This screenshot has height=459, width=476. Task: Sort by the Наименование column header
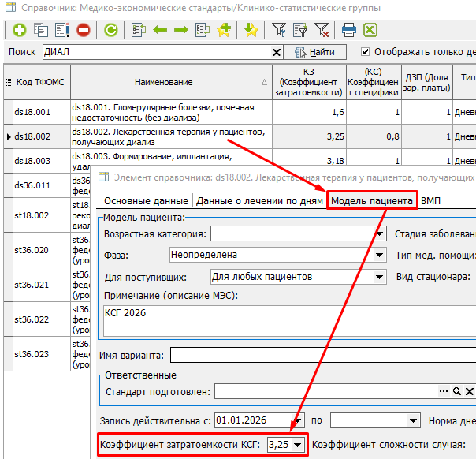(171, 82)
